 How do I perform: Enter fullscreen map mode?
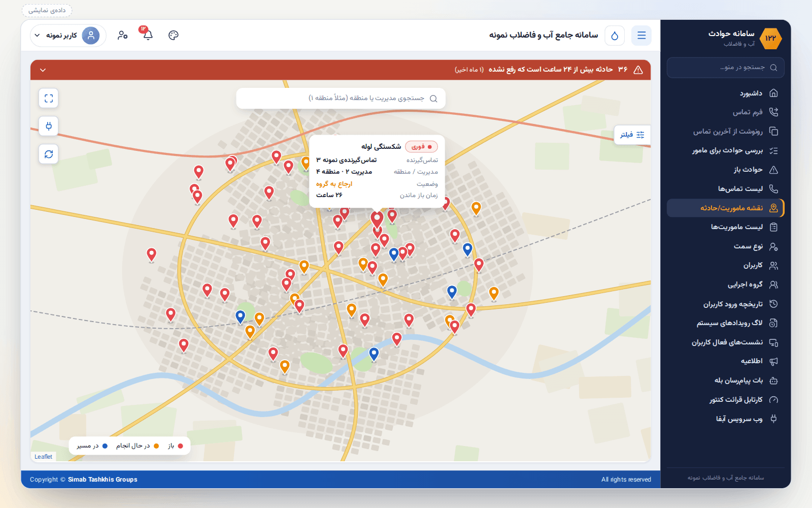click(x=49, y=98)
